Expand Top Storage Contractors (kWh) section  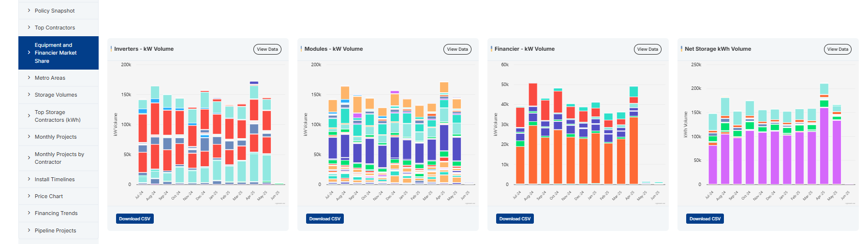point(57,116)
